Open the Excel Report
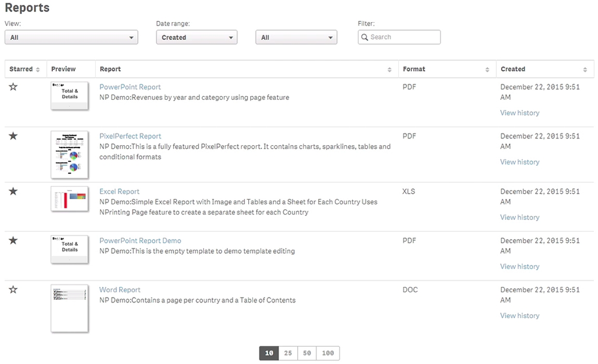This screenshot has width=598, height=364. pos(119,191)
